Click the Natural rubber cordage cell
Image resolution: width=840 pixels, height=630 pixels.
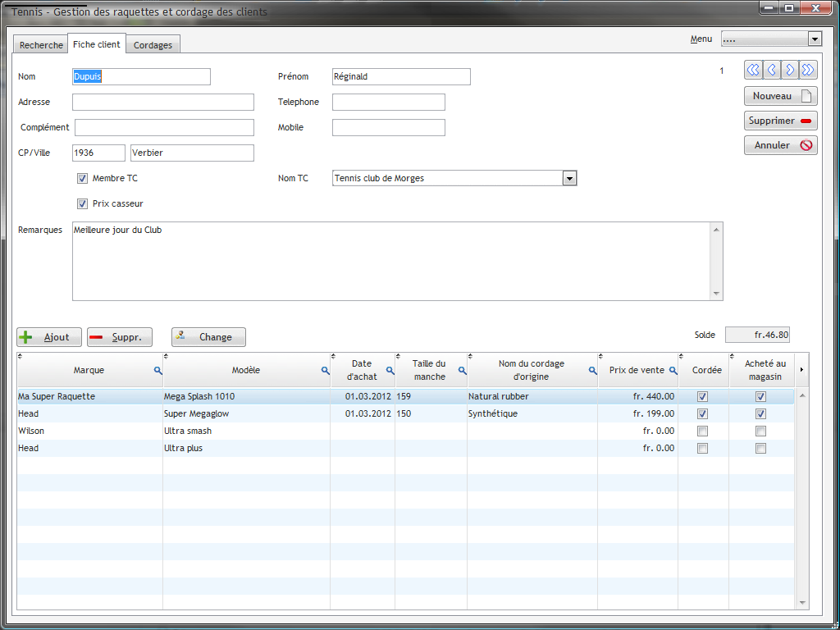532,396
